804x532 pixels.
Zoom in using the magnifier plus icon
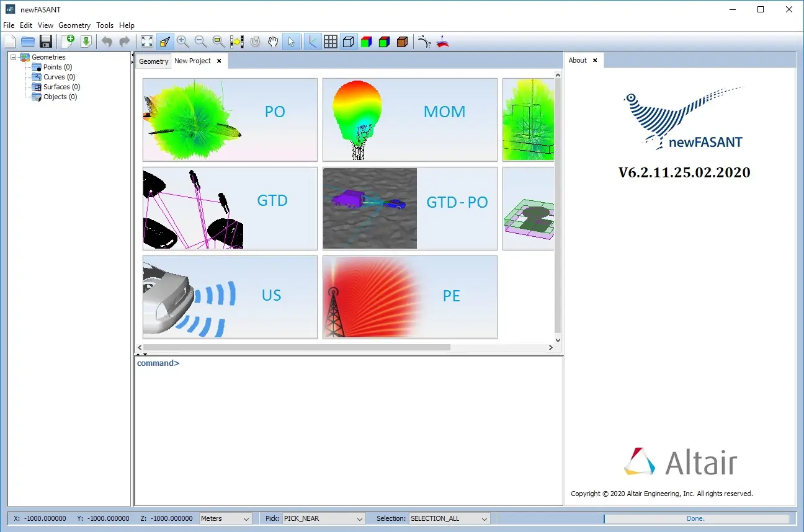click(182, 42)
